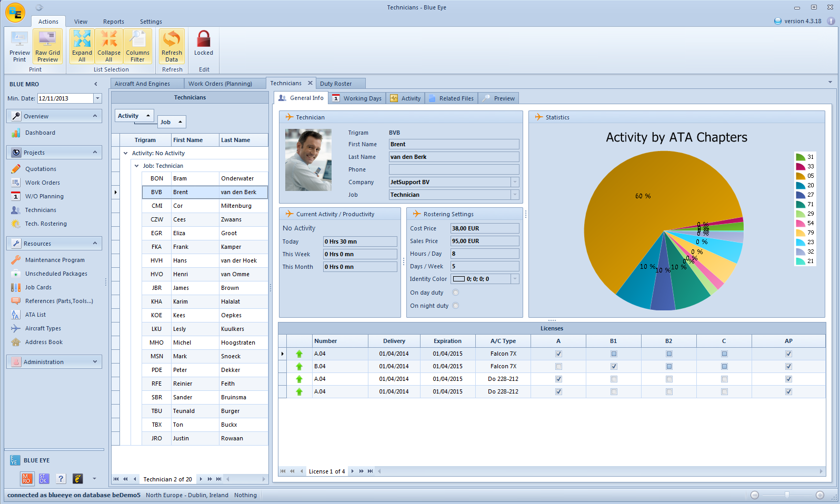Open the Identity Color dropdown

(x=515, y=279)
